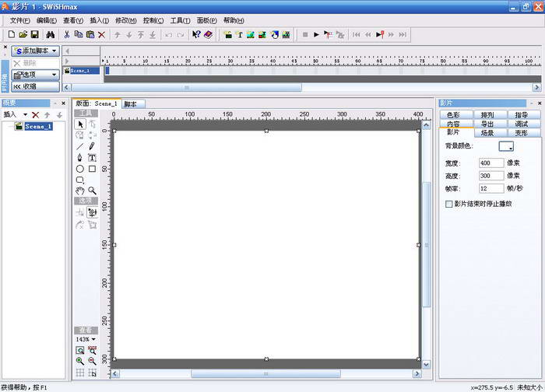This screenshot has width=545, height=392.
Task: Choose the Line tool
Action: (x=80, y=145)
